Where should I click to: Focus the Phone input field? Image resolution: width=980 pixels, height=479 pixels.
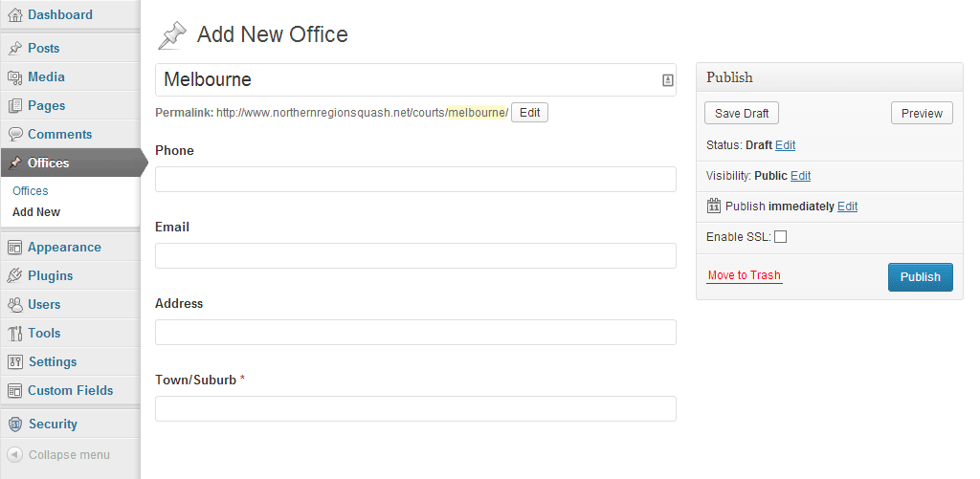click(415, 180)
